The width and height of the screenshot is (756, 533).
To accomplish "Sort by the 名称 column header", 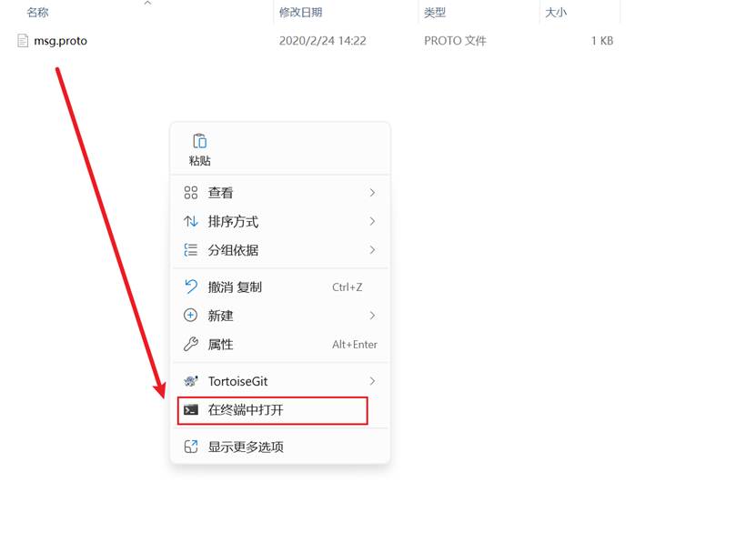I will (x=37, y=12).
